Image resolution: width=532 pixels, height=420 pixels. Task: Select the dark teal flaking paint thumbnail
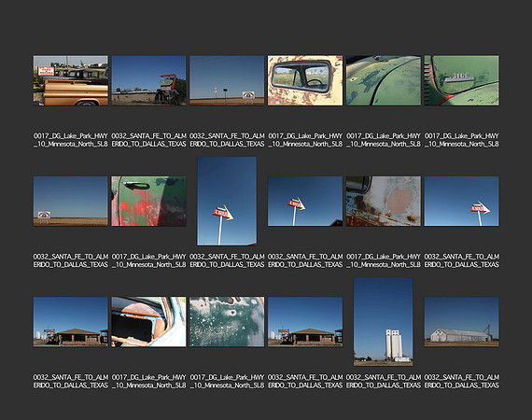(227, 322)
